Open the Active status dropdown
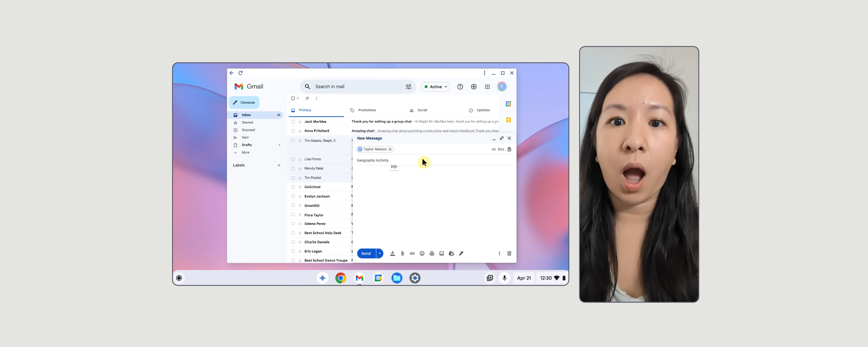The image size is (868, 347). [x=436, y=87]
